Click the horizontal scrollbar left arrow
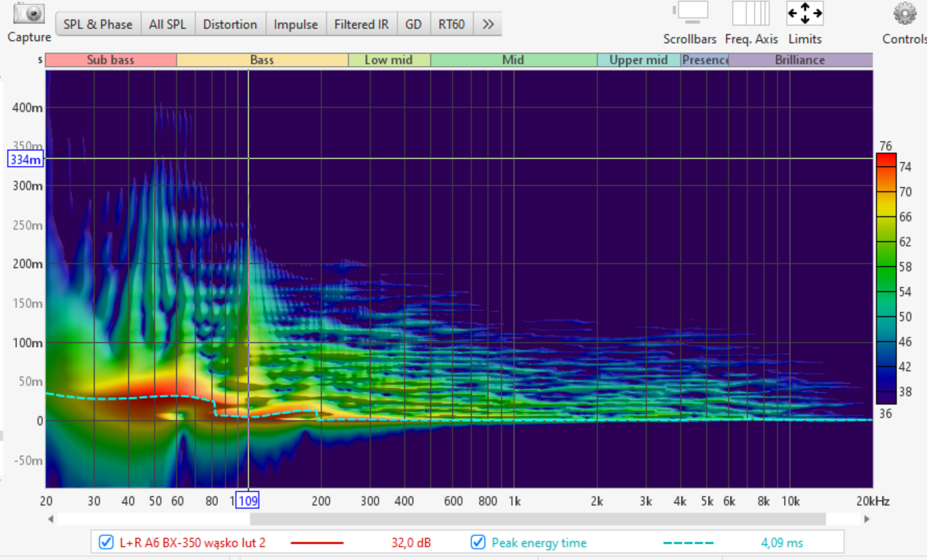 (x=50, y=519)
